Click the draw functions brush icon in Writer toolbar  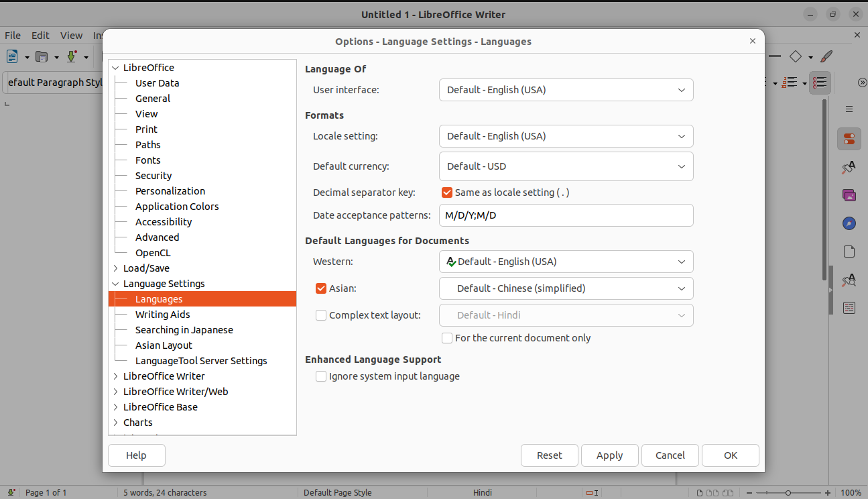pyautogui.click(x=826, y=57)
